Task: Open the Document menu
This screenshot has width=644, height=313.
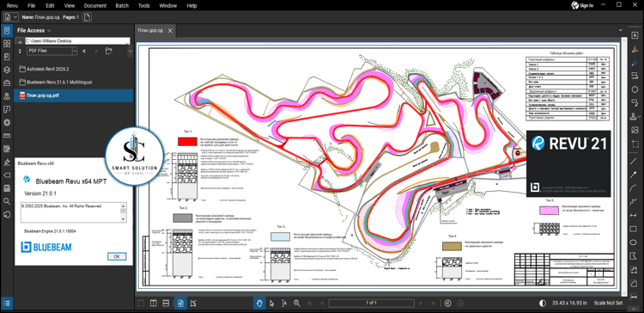Action: [x=95, y=6]
